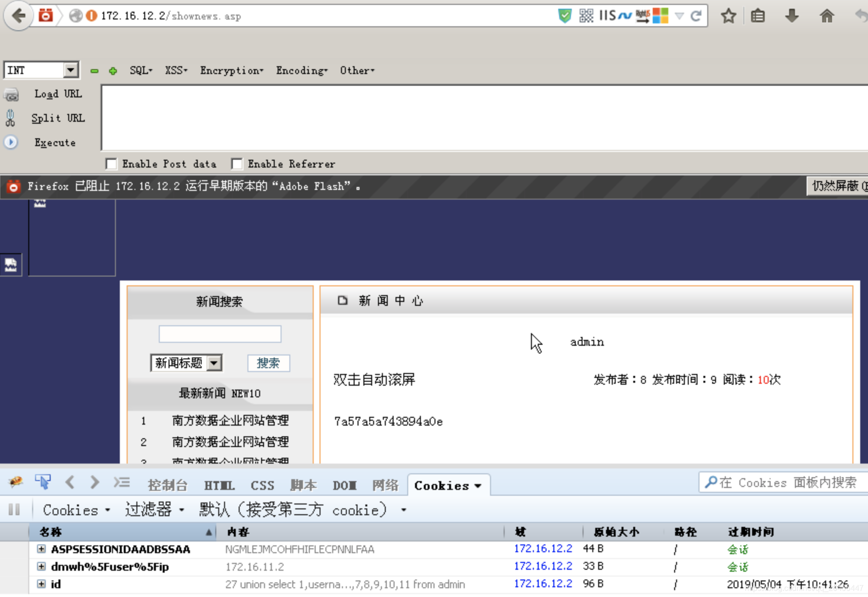Click the green shield icon in address bar

pyautogui.click(x=565, y=16)
